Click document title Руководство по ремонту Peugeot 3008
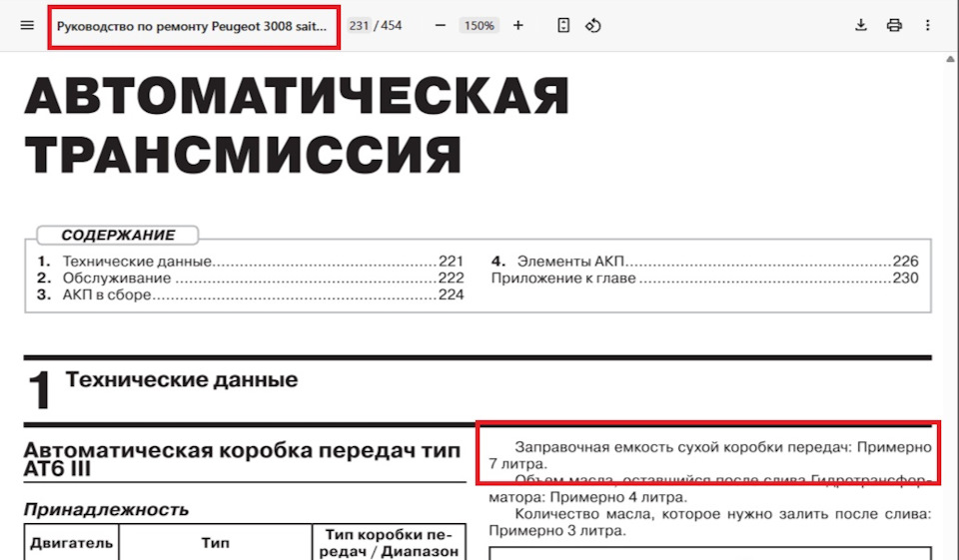 [x=192, y=26]
